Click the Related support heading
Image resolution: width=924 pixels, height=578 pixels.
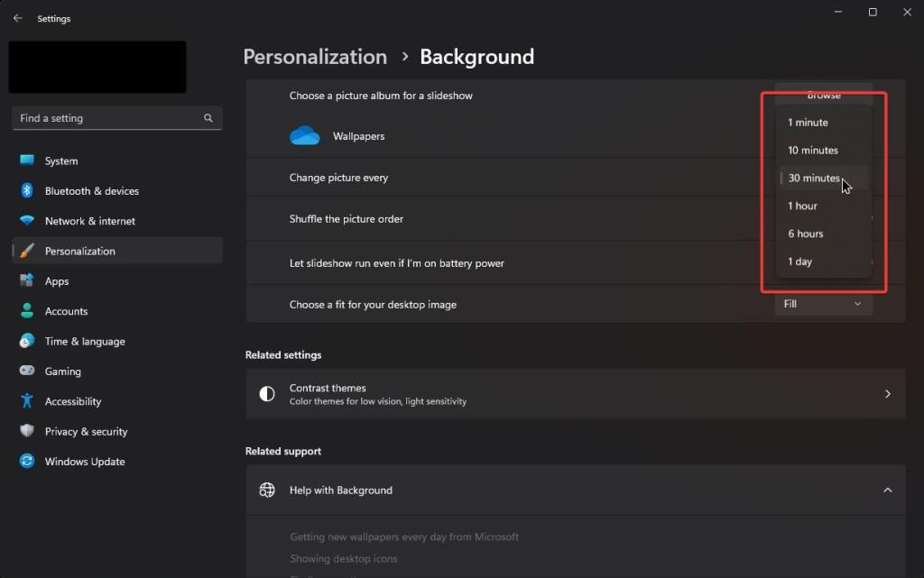point(283,451)
